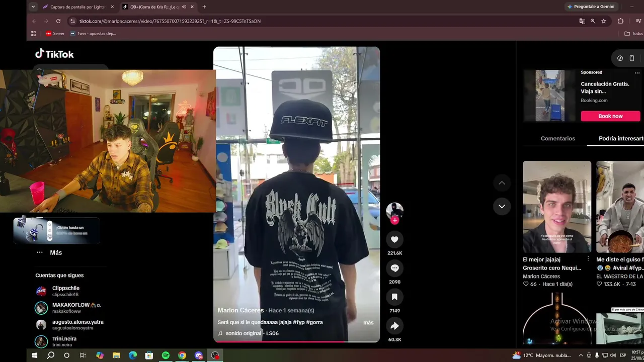Click the zoom magnifier icon in address bar
This screenshot has height=362, width=644.
(593, 21)
